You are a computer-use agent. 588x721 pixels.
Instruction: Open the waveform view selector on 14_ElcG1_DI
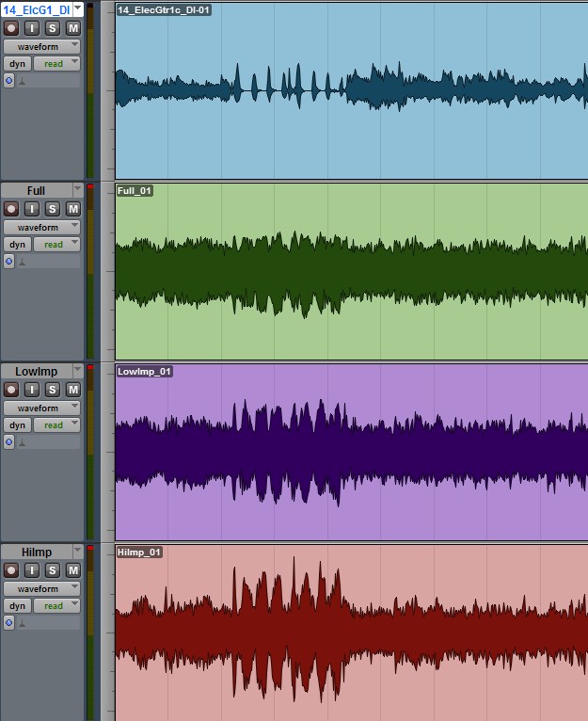(x=41, y=46)
